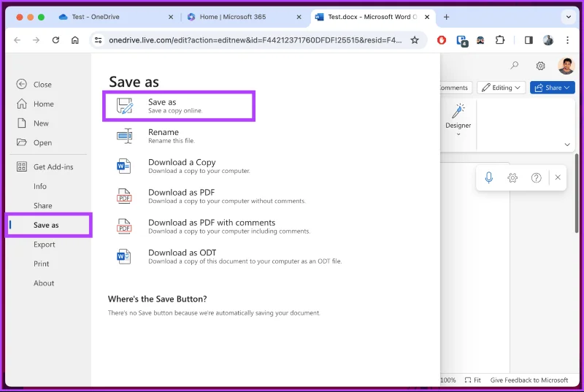Click the document vertical scrollbar
The height and width of the screenshot is (392, 584).
click(x=577, y=193)
